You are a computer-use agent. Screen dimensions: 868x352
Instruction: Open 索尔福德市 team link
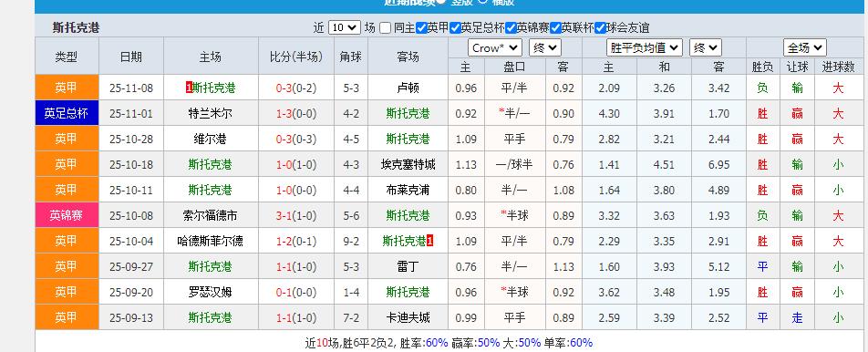[210, 215]
